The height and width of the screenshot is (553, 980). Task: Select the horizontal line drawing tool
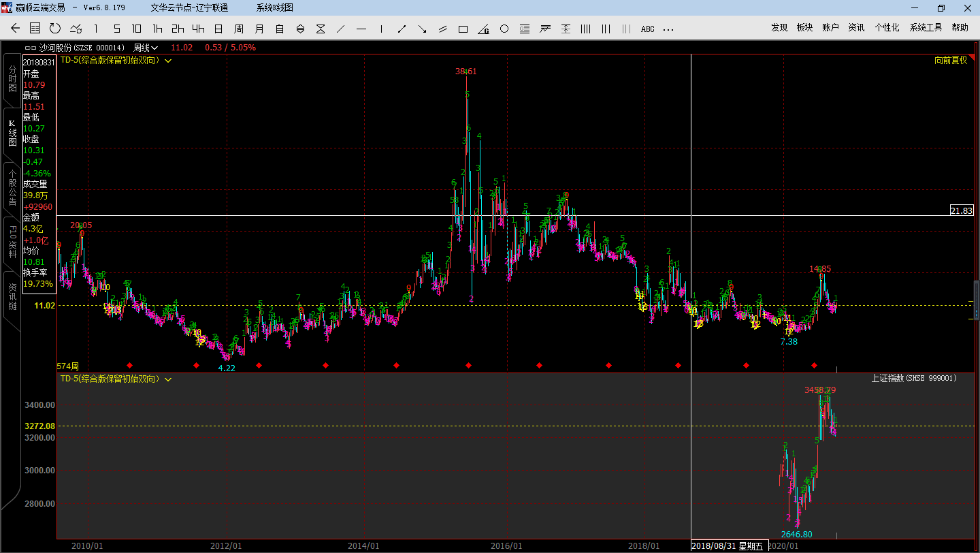pyautogui.click(x=361, y=29)
